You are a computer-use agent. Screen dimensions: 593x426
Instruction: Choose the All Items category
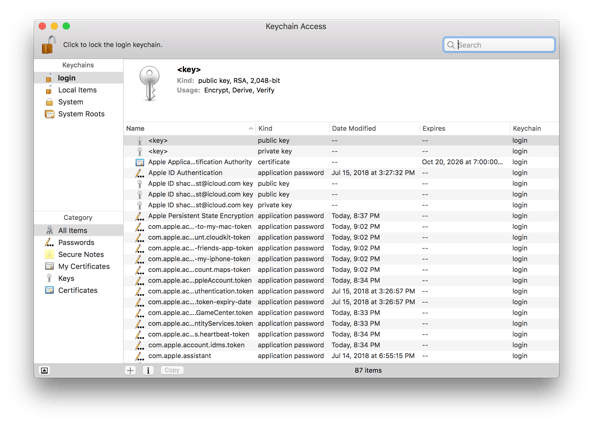click(78, 230)
